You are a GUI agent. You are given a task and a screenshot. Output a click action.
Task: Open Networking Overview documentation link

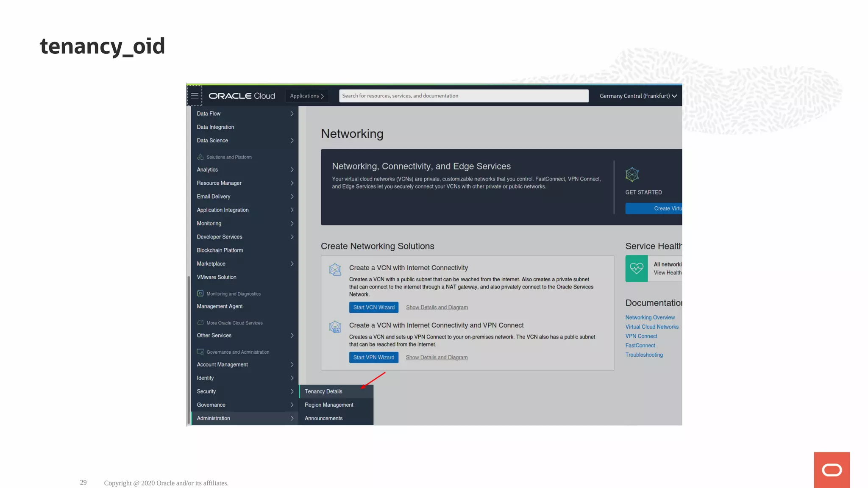(650, 318)
